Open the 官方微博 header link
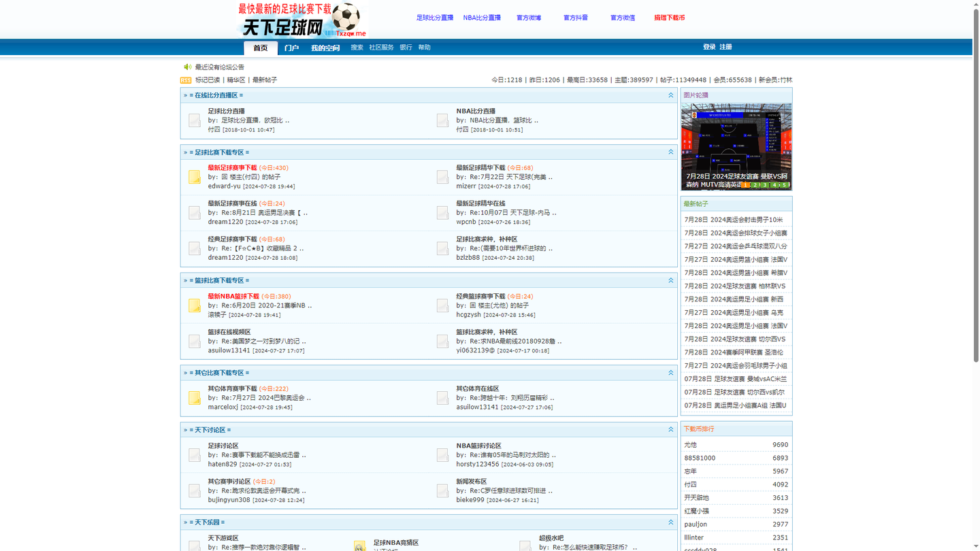Viewport: 980px width, 551px height. (529, 18)
